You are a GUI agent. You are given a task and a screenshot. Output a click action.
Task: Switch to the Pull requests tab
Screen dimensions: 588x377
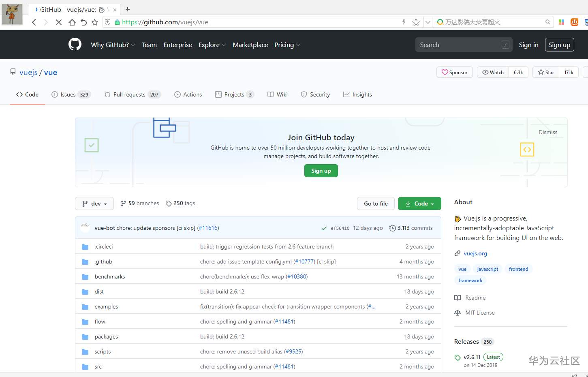point(133,94)
